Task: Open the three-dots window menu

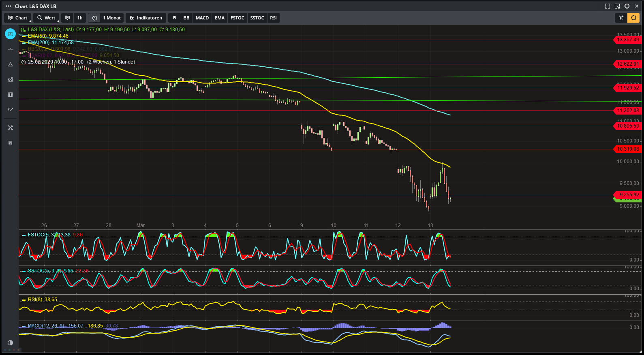Action: pyautogui.click(x=9, y=6)
